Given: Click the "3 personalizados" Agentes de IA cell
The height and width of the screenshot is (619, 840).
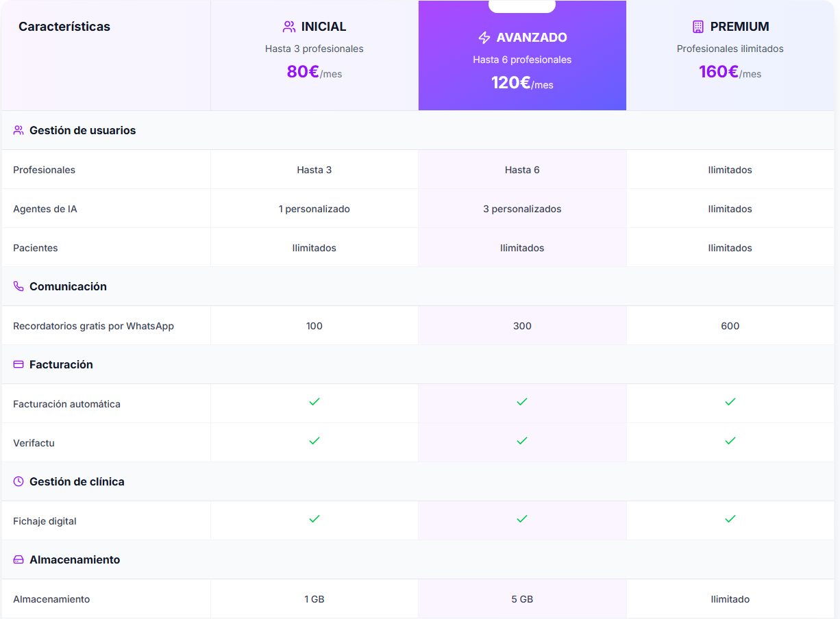Looking at the screenshot, I should coord(522,209).
